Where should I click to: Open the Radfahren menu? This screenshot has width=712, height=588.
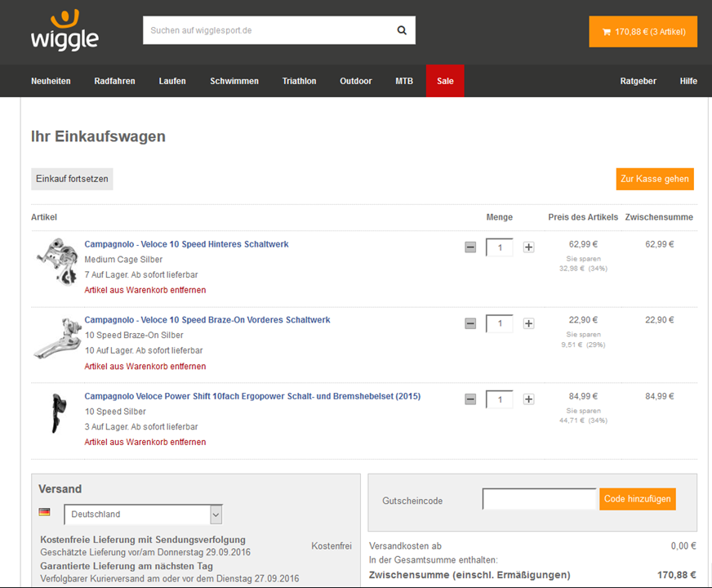pyautogui.click(x=114, y=81)
